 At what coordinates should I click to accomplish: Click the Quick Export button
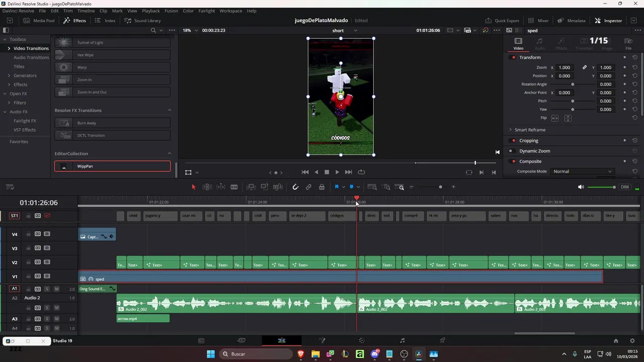(502, 21)
